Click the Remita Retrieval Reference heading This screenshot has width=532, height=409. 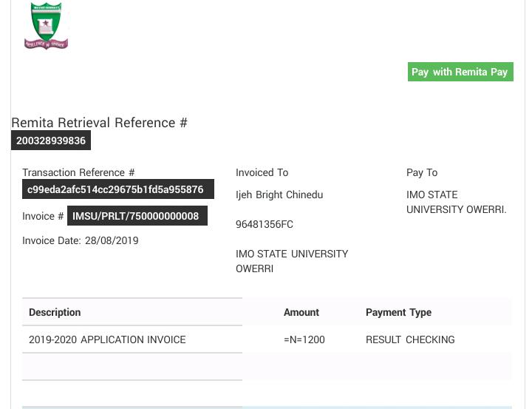click(x=99, y=123)
